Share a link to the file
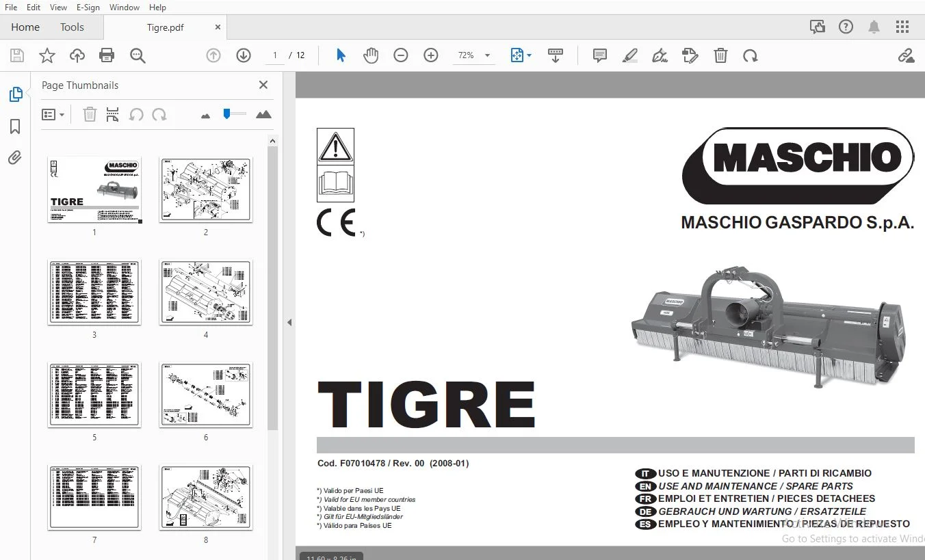 [907, 56]
